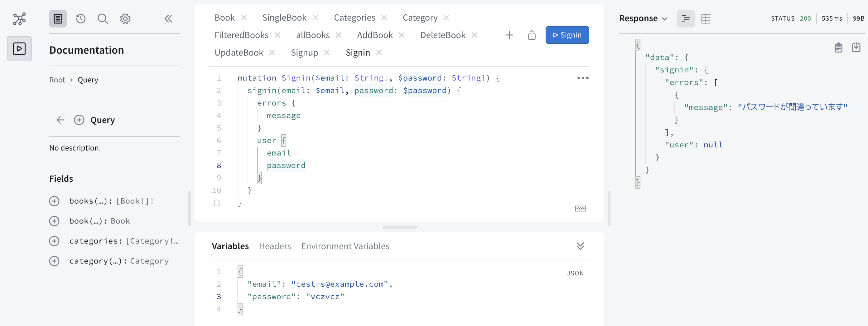This screenshot has width=868, height=326.
Task: Switch to the Signup tab
Action: [304, 53]
